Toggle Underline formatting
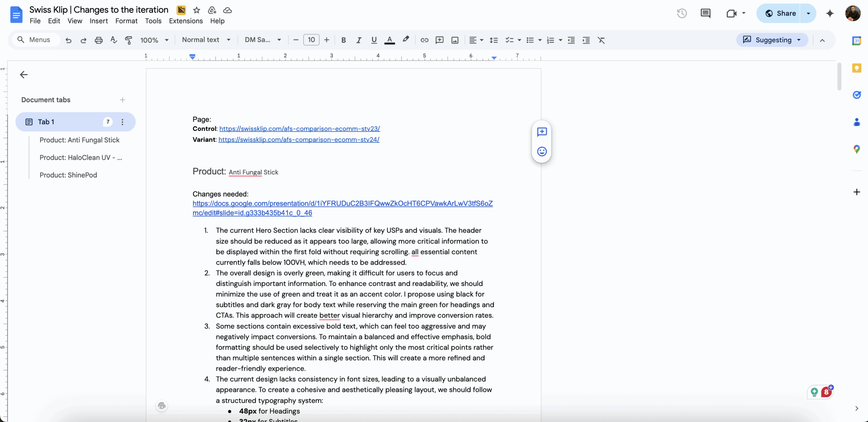The height and width of the screenshot is (422, 868). [374, 40]
